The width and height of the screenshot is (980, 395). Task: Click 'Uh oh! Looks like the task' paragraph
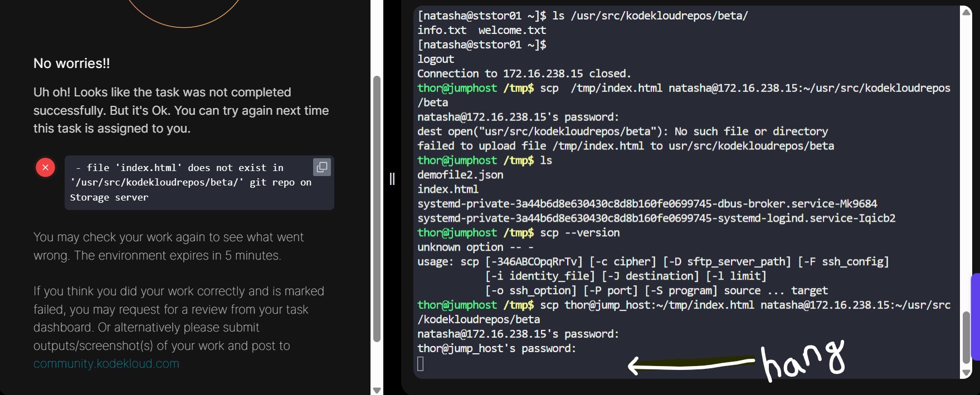tap(181, 110)
